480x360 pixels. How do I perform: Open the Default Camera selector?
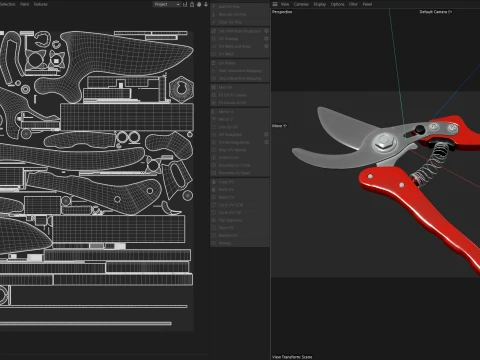(436, 12)
